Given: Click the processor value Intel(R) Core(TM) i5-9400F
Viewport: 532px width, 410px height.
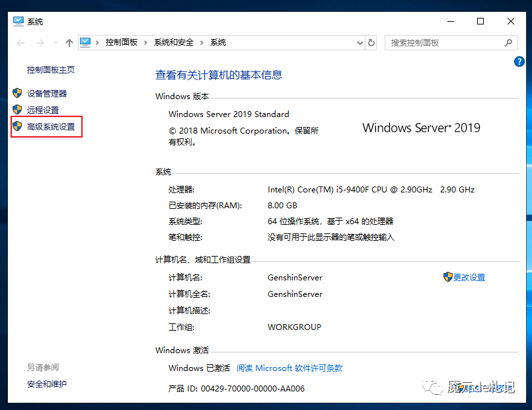Looking at the screenshot, I should click(371, 189).
